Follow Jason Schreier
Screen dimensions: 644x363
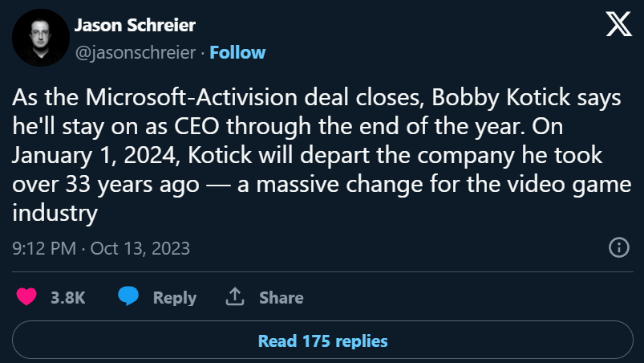click(238, 52)
